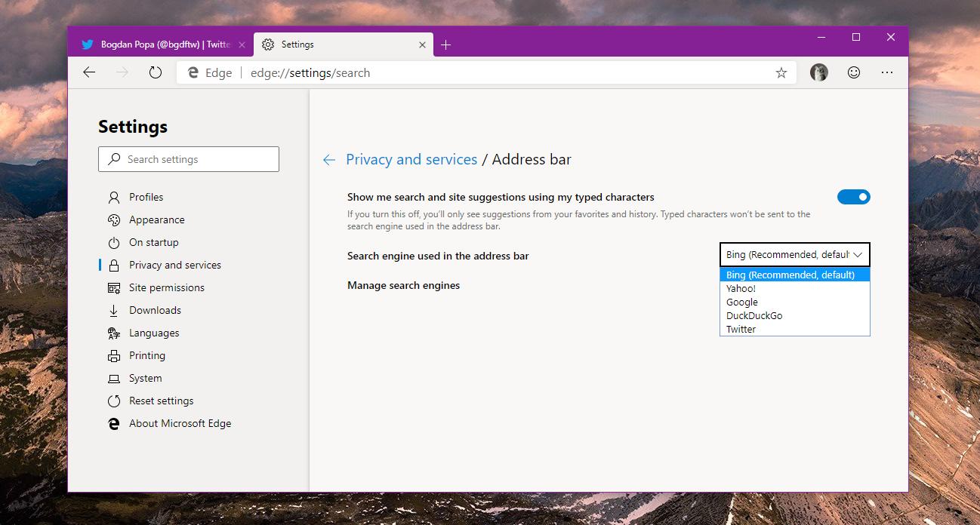Click the Edge logo in address bar
980x525 pixels.
coord(193,72)
